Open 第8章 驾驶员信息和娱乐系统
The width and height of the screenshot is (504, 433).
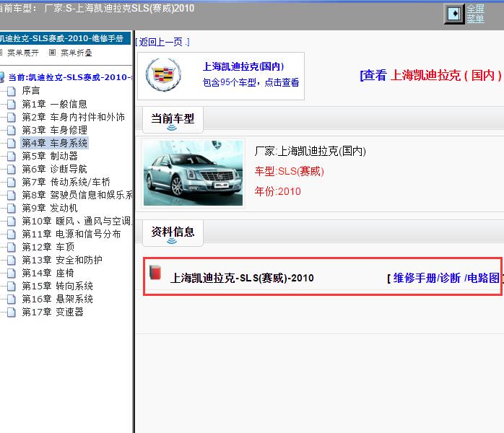[77, 195]
